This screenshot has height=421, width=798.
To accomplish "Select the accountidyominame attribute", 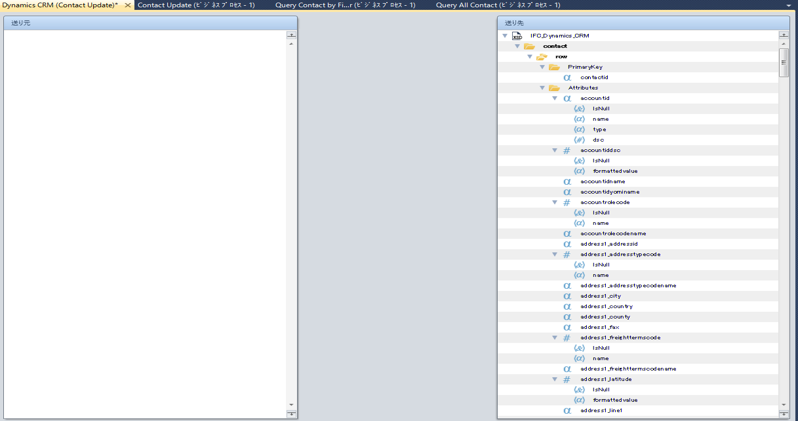I will pyautogui.click(x=610, y=192).
